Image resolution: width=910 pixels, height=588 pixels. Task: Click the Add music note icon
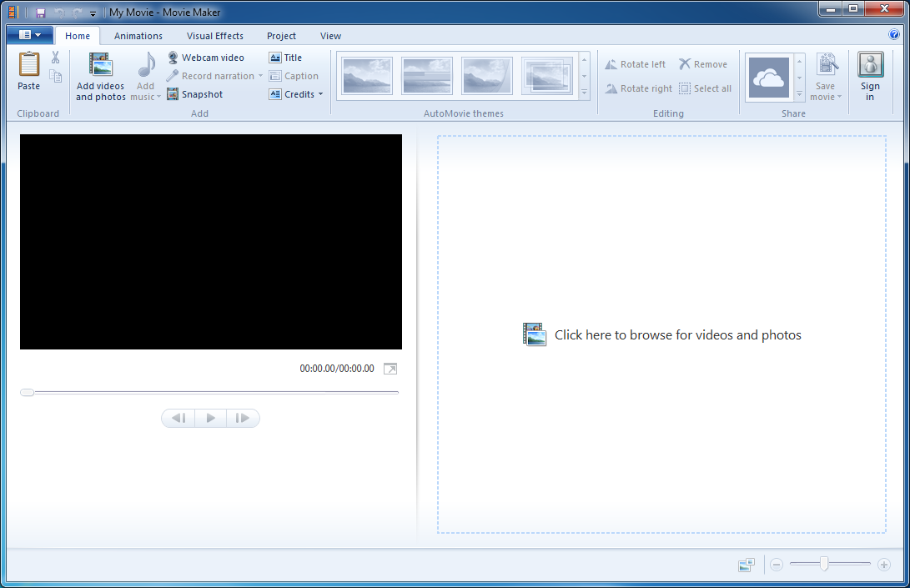146,65
